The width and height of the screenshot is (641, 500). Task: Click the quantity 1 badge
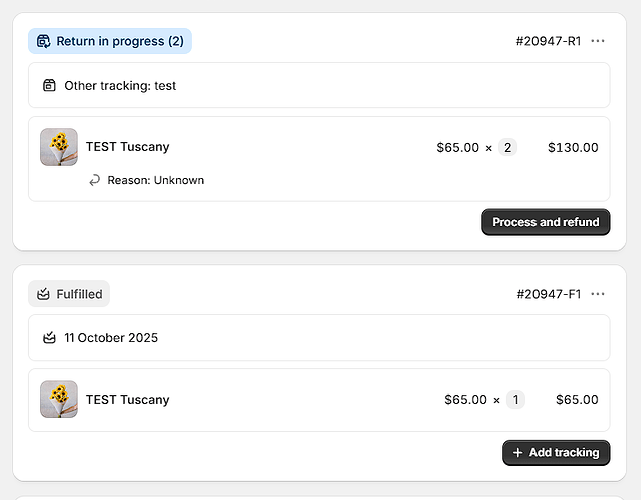tap(515, 400)
